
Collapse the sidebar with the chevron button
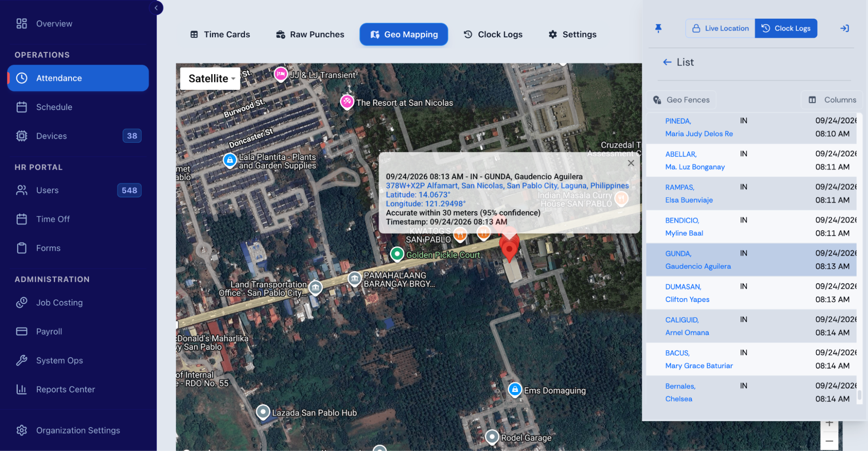point(156,8)
